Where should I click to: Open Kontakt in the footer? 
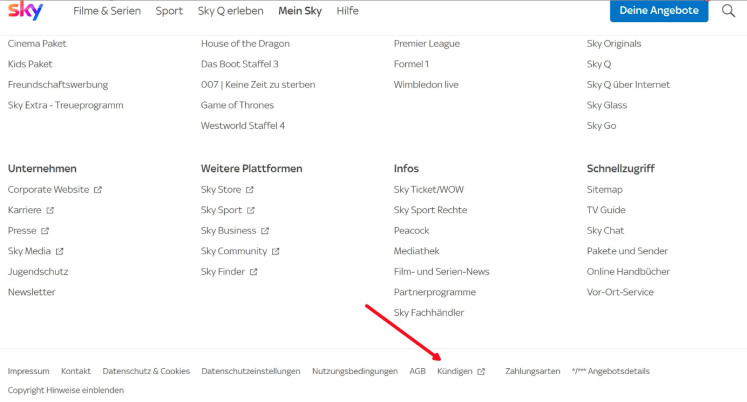tap(76, 371)
